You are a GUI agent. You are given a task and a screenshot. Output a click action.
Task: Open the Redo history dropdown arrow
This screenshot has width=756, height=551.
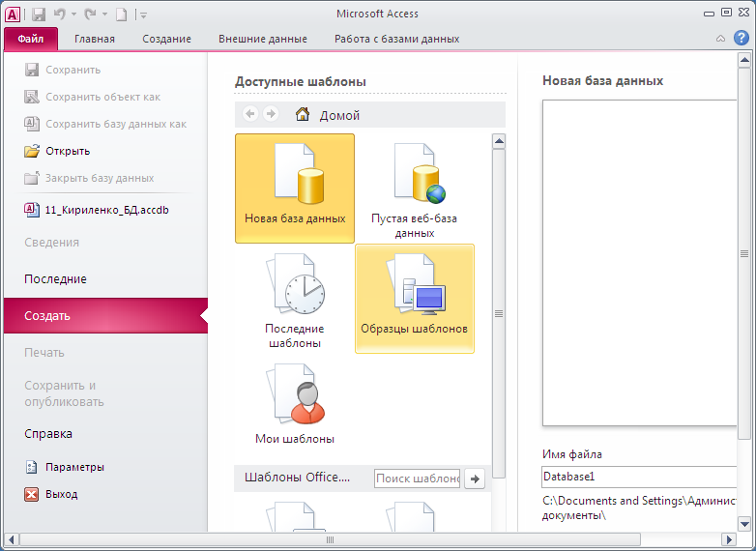point(104,14)
